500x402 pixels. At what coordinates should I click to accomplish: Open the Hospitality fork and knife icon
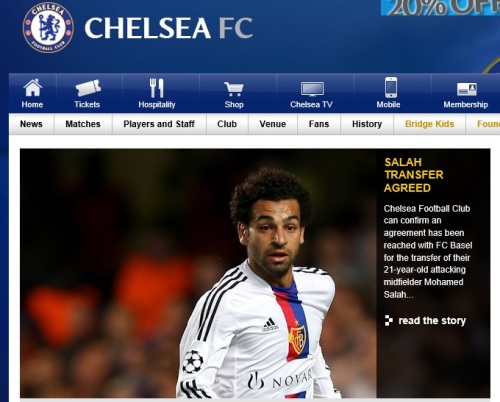tap(156, 88)
